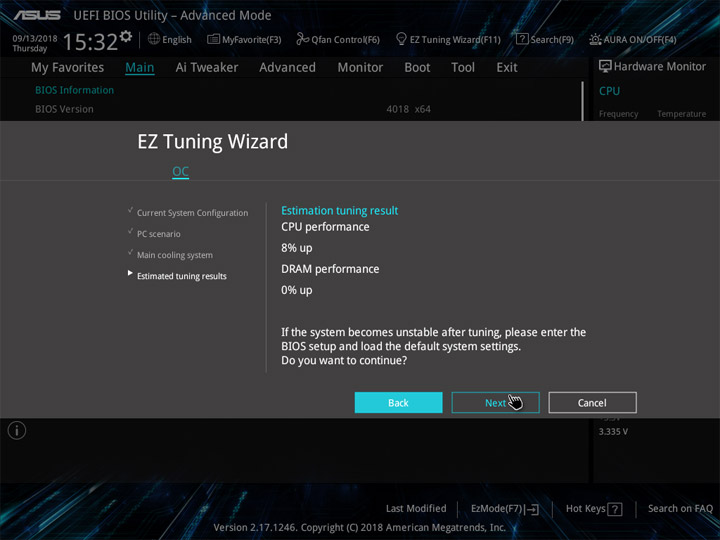Click the info circle icon
This screenshot has height=540, width=720.
(17, 431)
